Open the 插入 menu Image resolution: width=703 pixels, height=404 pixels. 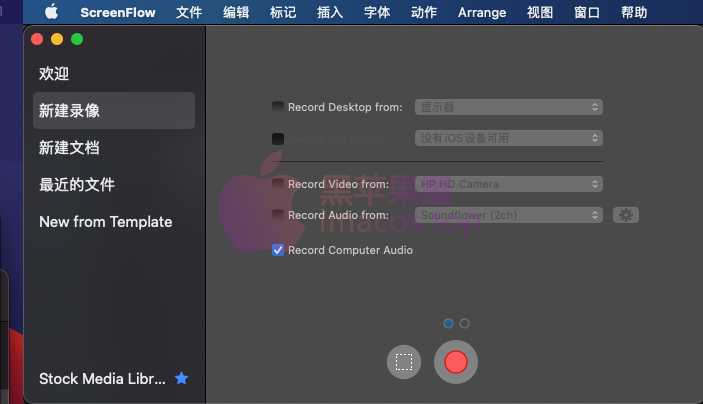tap(330, 13)
